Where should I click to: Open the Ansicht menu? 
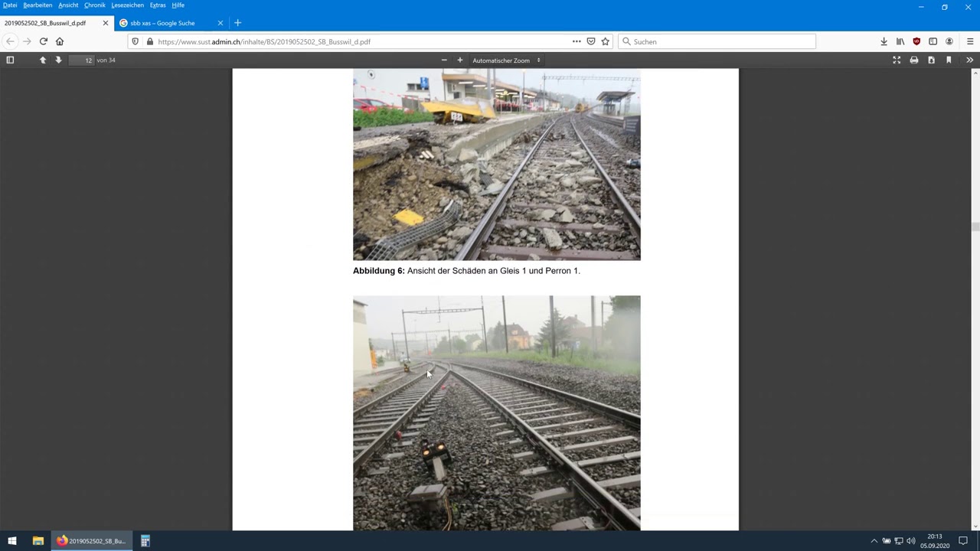tap(68, 5)
